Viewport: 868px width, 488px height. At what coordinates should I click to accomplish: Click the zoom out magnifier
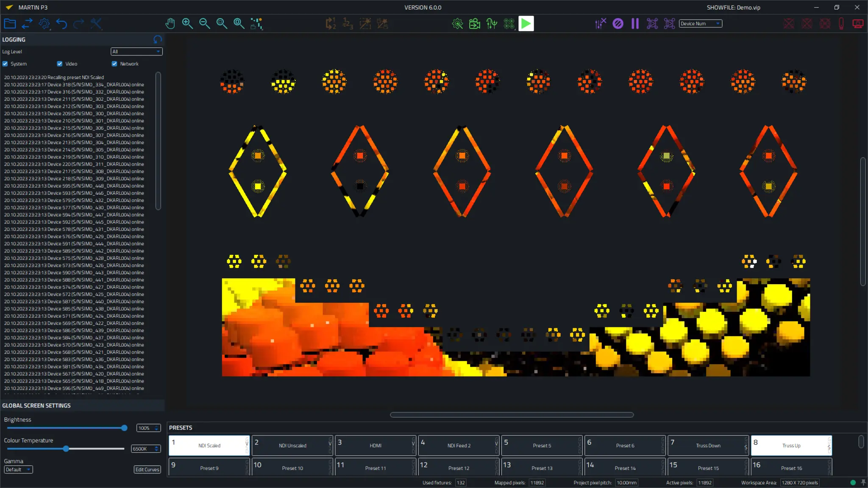point(205,24)
